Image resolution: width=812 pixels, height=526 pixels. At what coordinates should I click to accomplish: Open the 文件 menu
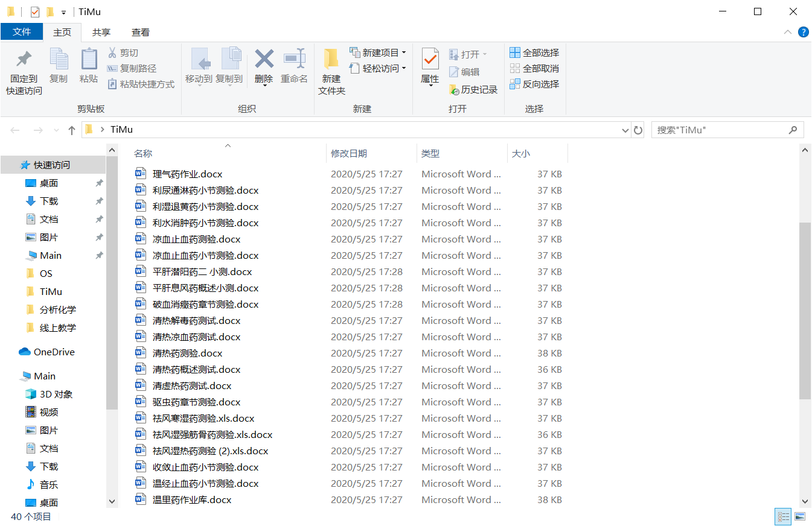coord(22,32)
